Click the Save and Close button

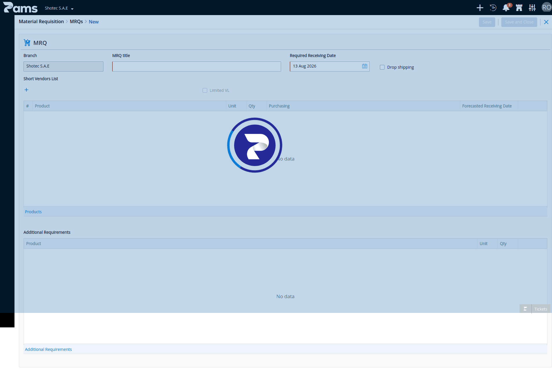point(519,22)
